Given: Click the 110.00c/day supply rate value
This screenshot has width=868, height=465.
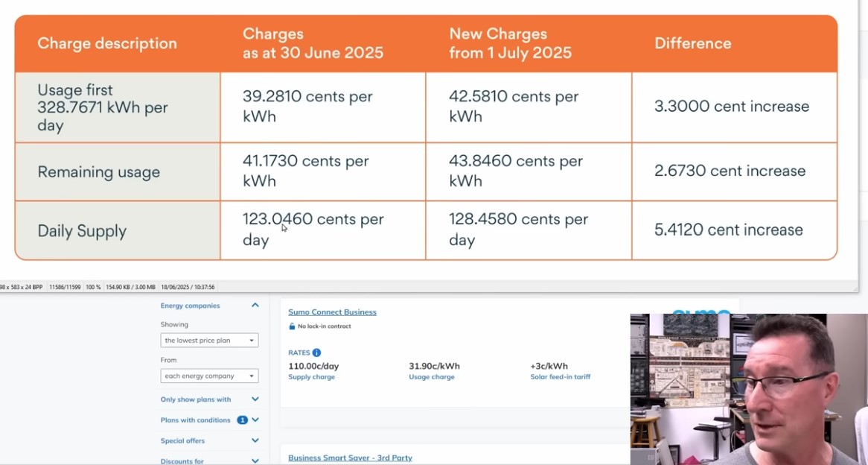Looking at the screenshot, I should pyautogui.click(x=313, y=367).
